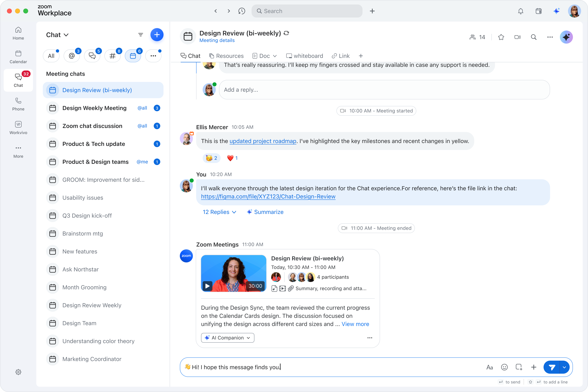Click the Add a reply field
This screenshot has height=392, width=588.
coord(384,90)
